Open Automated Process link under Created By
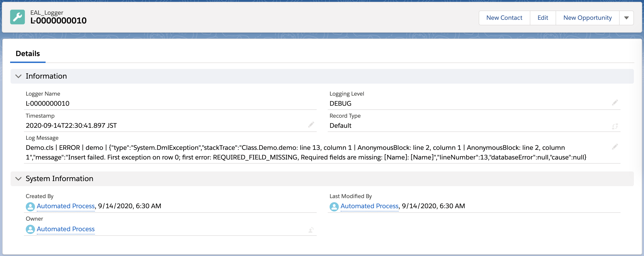 pos(66,206)
